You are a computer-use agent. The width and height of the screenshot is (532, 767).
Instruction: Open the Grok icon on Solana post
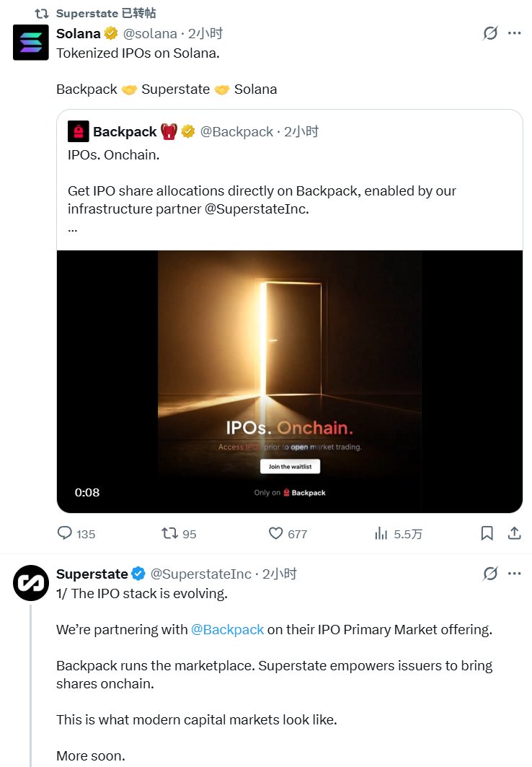(490, 33)
